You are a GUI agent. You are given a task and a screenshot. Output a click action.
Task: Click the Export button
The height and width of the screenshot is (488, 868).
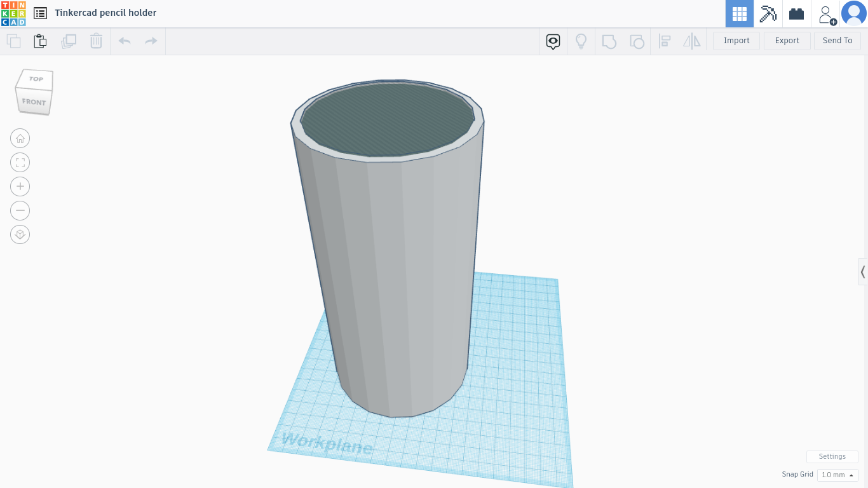click(x=787, y=41)
